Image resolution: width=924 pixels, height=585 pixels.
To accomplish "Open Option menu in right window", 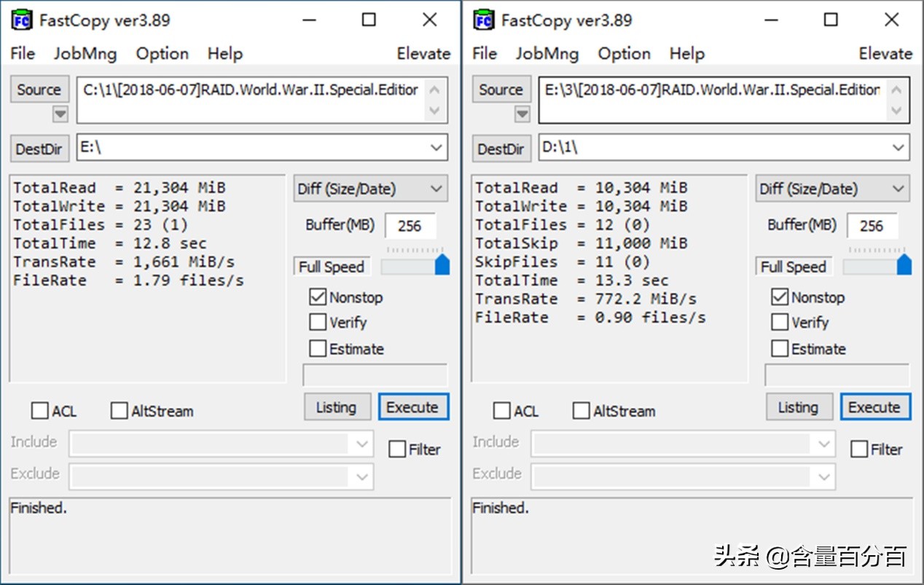I will point(625,53).
